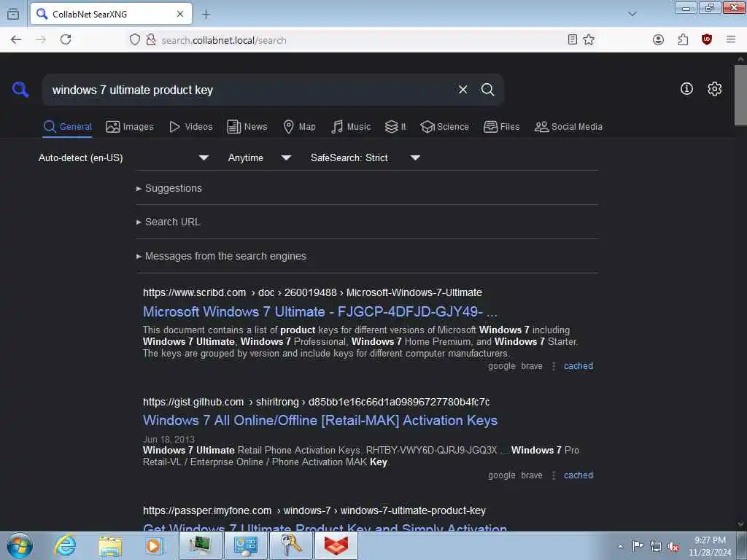The height and width of the screenshot is (560, 747).
Task: Open SearXNG preferences gear icon
Action: (x=714, y=88)
